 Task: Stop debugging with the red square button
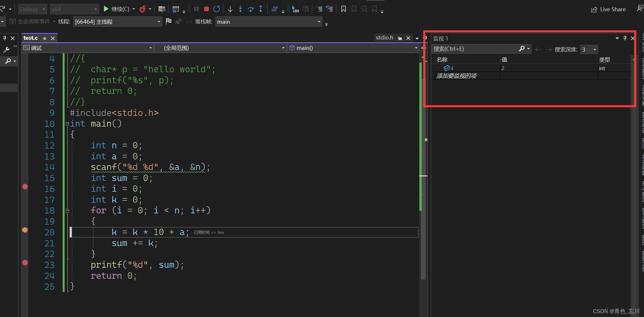(x=206, y=9)
